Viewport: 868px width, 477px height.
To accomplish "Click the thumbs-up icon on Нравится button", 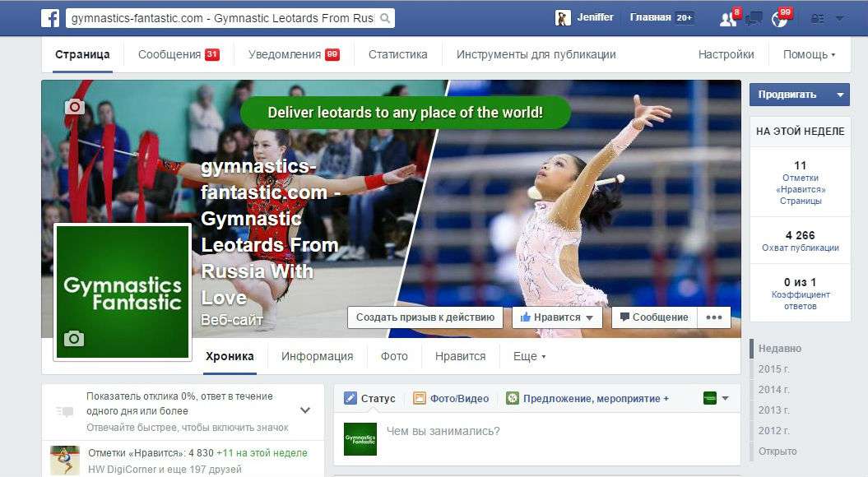I will click(526, 317).
